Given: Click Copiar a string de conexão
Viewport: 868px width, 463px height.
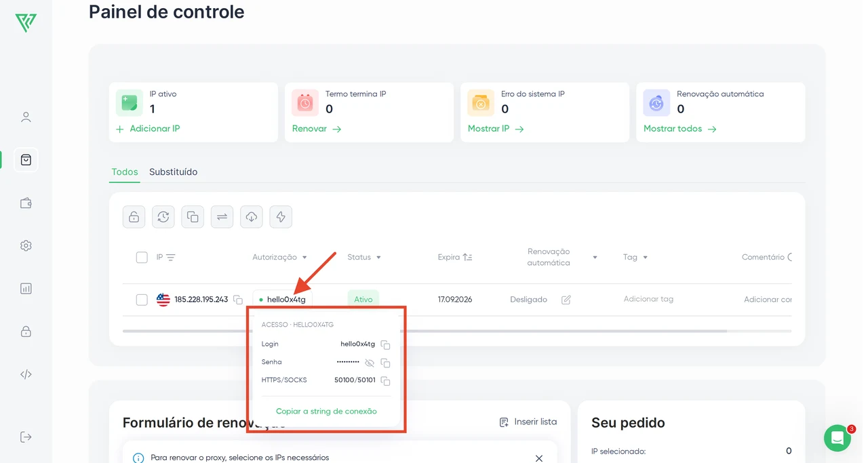Looking at the screenshot, I should pos(326,411).
